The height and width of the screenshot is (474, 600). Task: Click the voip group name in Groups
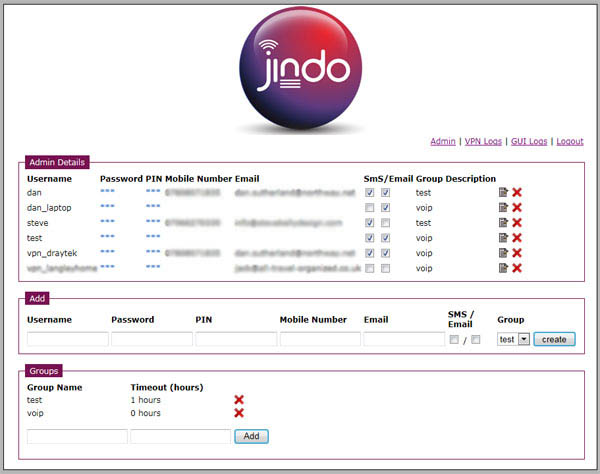(x=35, y=413)
